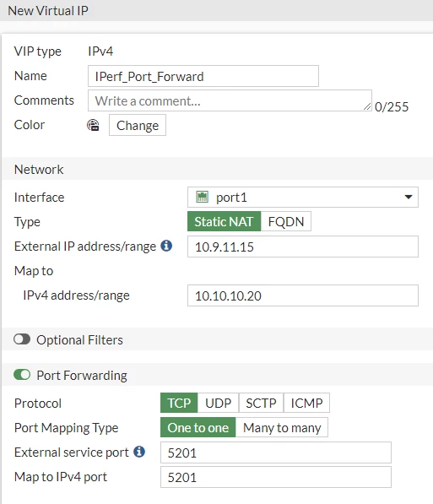
Task: Disable the Port Forwarding toggle
Action: pos(22,375)
